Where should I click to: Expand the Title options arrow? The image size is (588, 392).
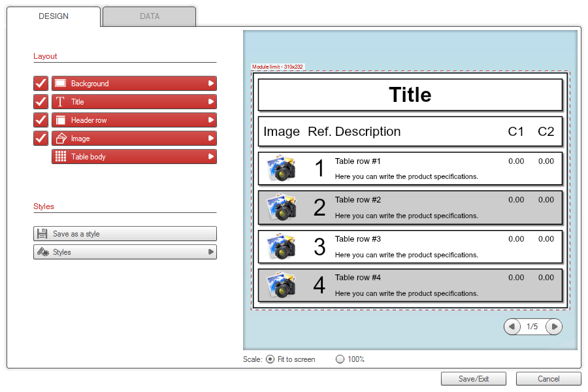click(210, 102)
